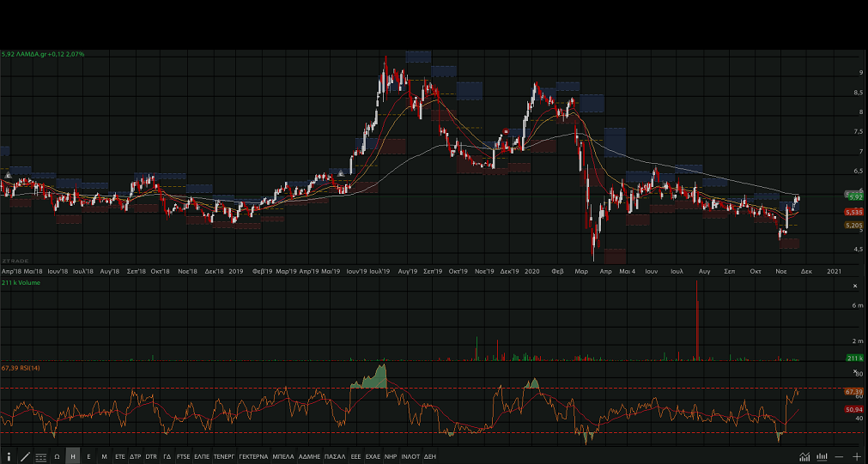The image size is (868, 464).
Task: Select the ΜΠΕΛΑ symbol shortcut
Action: point(283,456)
